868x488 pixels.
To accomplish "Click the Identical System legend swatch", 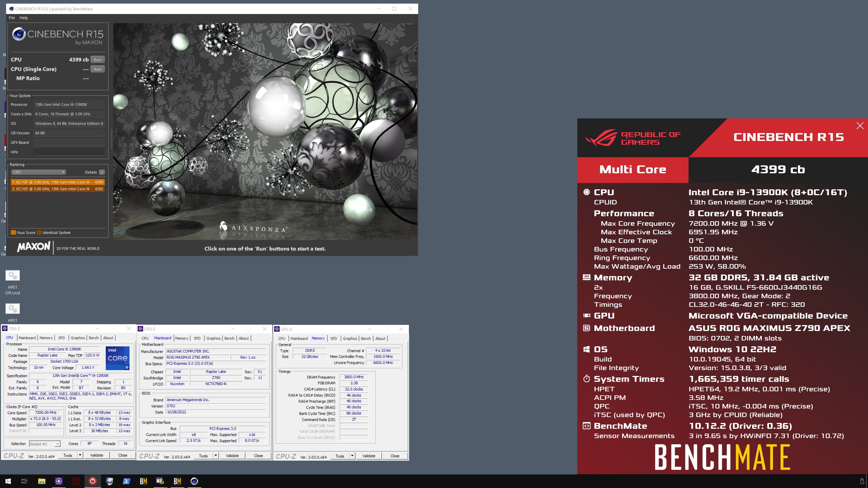I will 39,232.
